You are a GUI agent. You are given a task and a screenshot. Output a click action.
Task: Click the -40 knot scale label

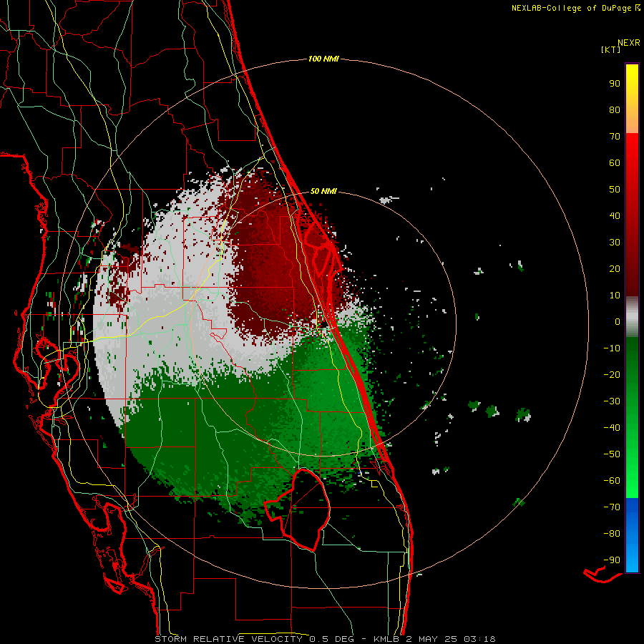pos(612,428)
